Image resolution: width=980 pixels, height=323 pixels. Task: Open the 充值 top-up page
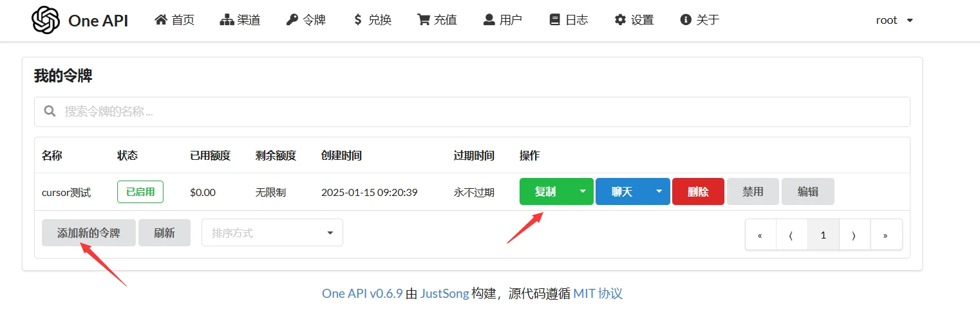(437, 20)
